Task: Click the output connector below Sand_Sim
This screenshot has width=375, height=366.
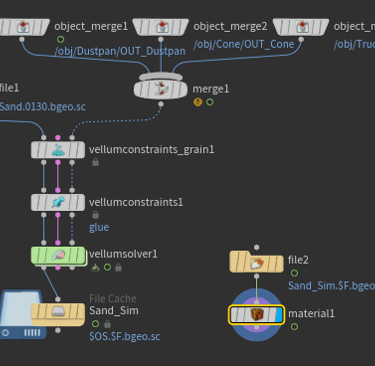Action: coord(58,330)
